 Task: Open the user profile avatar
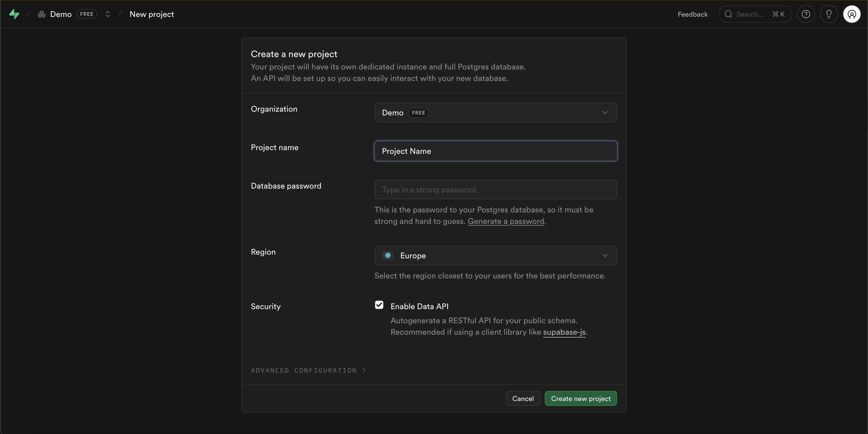pyautogui.click(x=851, y=14)
